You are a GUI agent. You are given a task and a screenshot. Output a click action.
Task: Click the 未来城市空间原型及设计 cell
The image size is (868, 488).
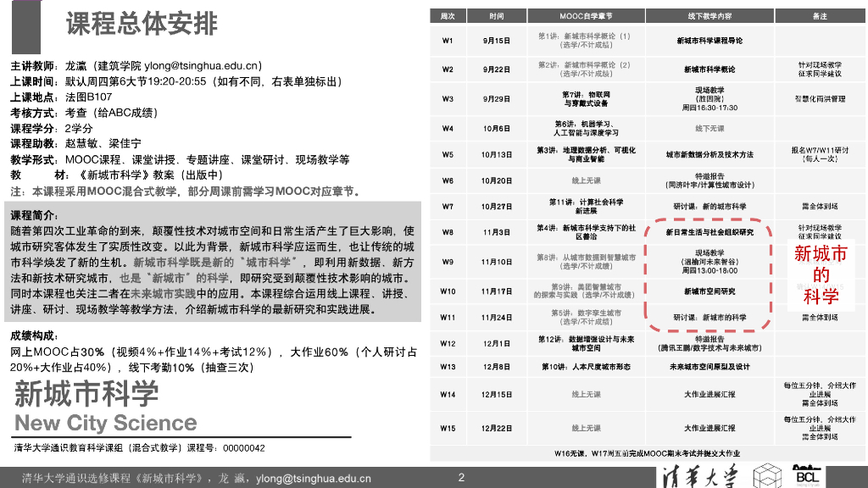(709, 367)
